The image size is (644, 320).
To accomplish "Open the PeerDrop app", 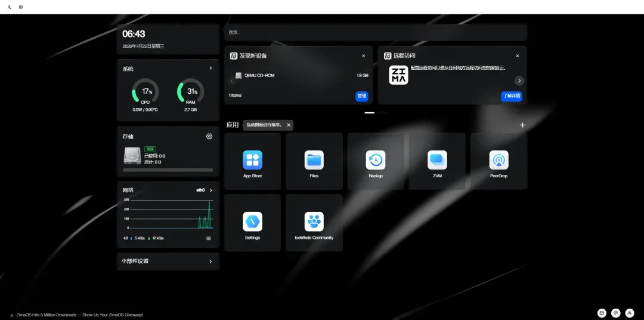I will pyautogui.click(x=499, y=161).
